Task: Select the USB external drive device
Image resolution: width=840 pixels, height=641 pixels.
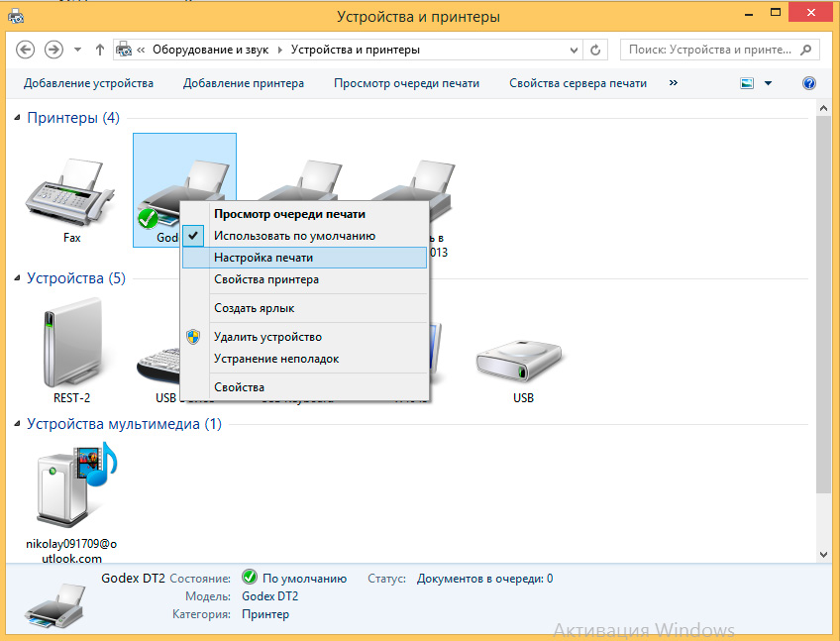Action: [x=519, y=361]
